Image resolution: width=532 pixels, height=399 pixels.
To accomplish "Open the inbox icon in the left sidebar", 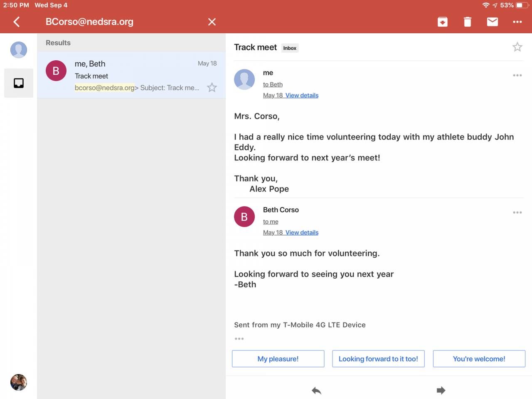I will (x=19, y=83).
